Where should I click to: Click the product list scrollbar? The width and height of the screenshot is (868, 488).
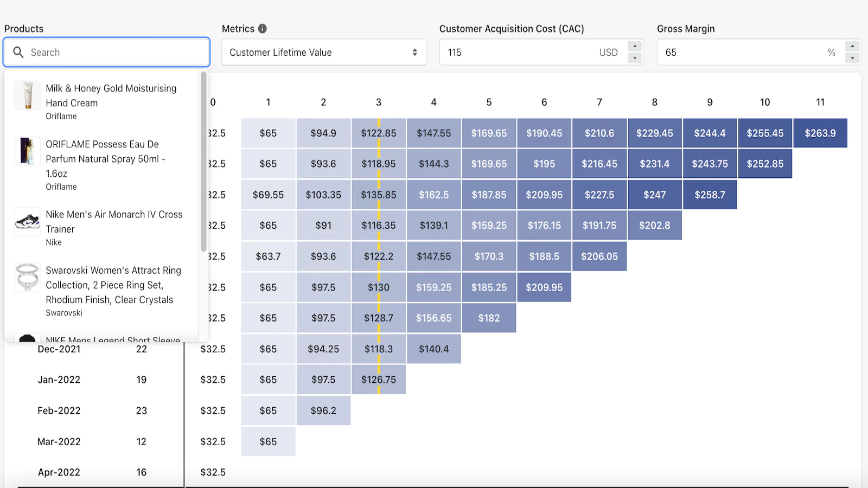click(x=203, y=162)
